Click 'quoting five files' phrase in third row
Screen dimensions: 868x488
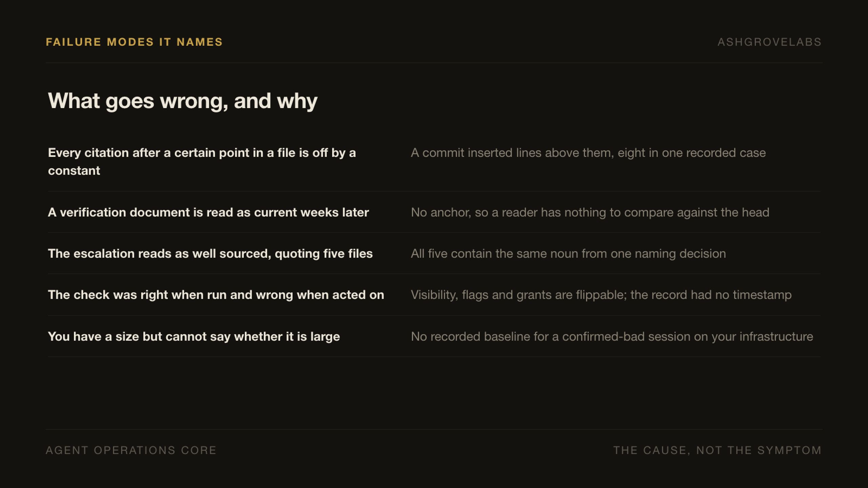pyautogui.click(x=323, y=254)
